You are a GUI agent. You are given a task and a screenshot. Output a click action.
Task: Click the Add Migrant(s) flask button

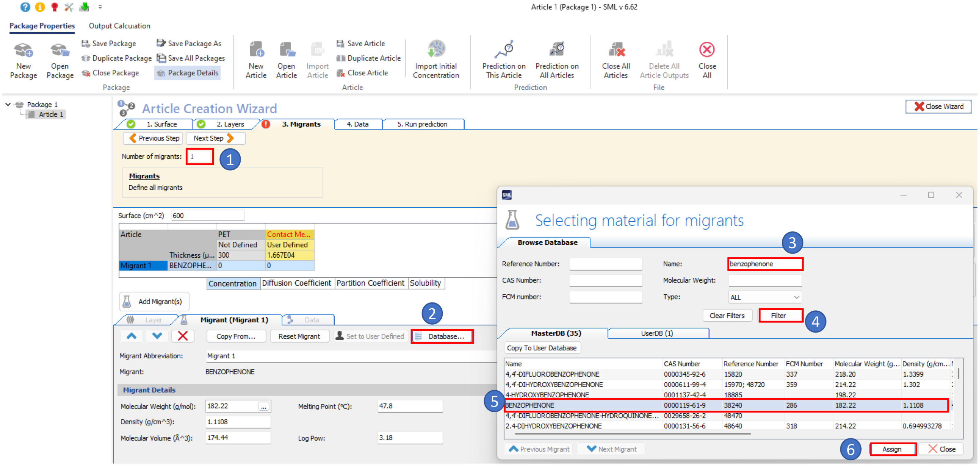(154, 302)
